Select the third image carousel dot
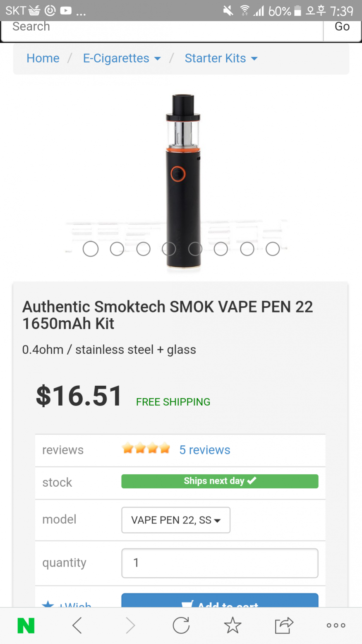This screenshot has height=644, width=362. pyautogui.click(x=143, y=249)
